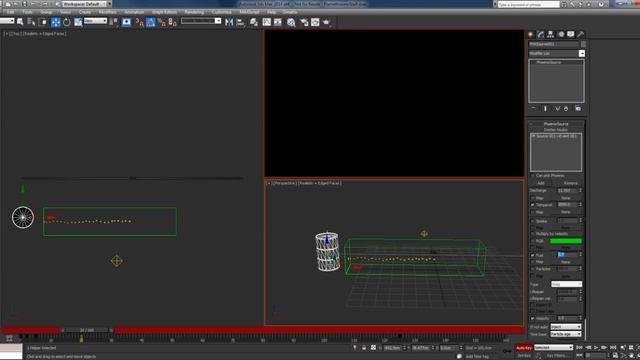The width and height of the screenshot is (640, 360).
Task: Switch to the Utilities hammer panel
Action: tap(580, 34)
